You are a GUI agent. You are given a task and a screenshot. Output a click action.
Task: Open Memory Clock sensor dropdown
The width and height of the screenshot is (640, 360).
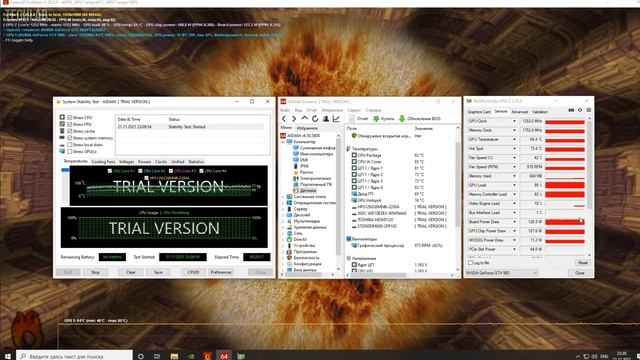(514, 130)
